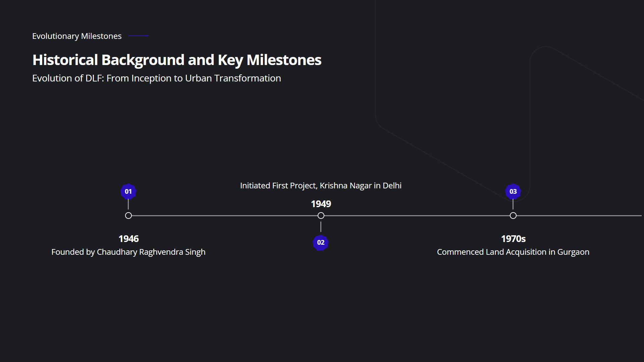Click the 'Evolution of DLF' subtitle text

(156, 78)
